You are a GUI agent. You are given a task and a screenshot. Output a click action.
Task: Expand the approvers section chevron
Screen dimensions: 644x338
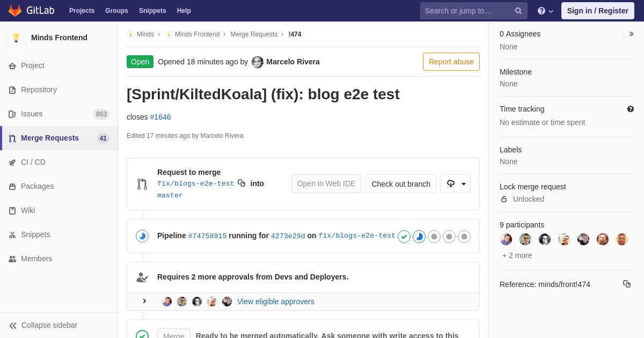[x=144, y=301]
